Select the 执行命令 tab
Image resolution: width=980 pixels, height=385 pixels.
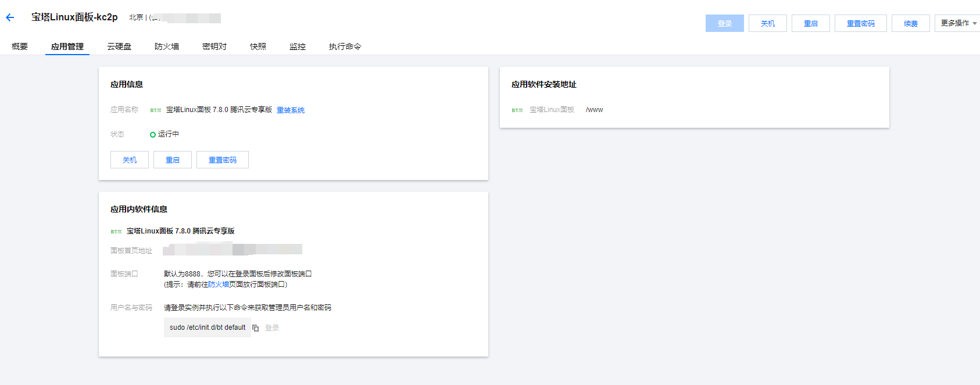tap(345, 46)
